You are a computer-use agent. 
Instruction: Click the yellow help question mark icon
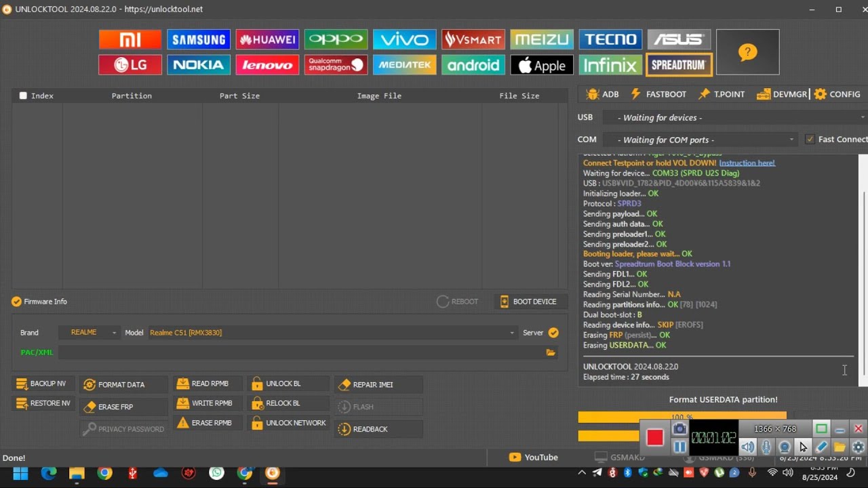[747, 52]
